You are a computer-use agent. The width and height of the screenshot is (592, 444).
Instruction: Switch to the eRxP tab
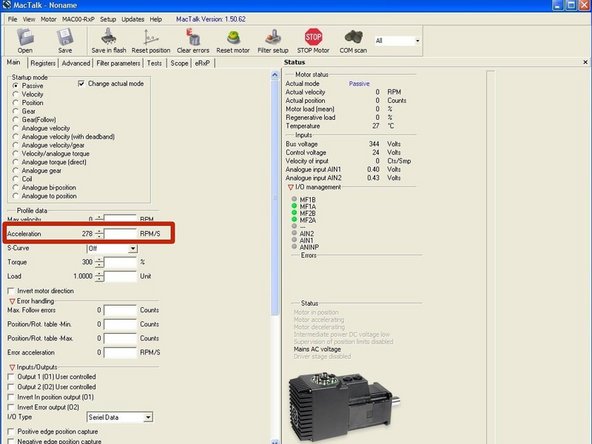tap(202, 63)
